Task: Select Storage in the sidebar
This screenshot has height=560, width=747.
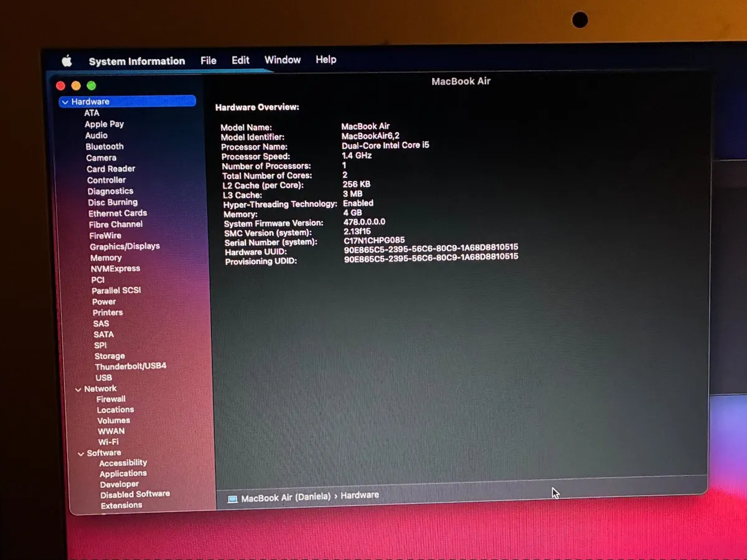Action: coord(110,356)
